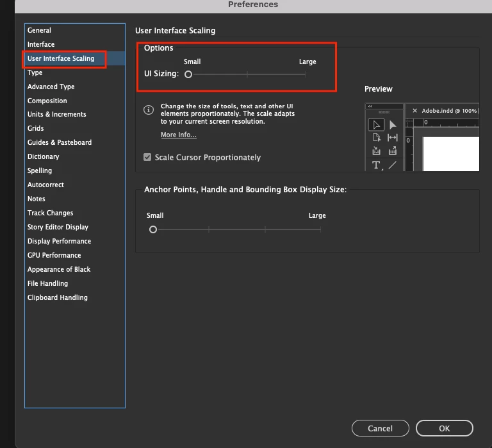This screenshot has width=492, height=448.
Task: Click the Page tool icon in preview
Action: tap(376, 138)
